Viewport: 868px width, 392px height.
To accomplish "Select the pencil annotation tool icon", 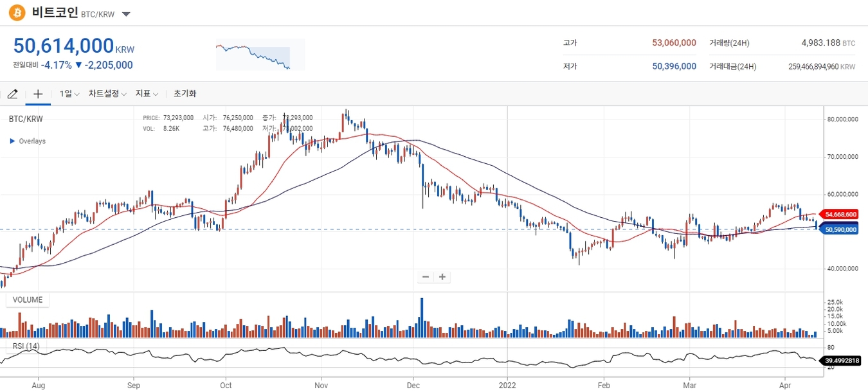I will coord(12,93).
